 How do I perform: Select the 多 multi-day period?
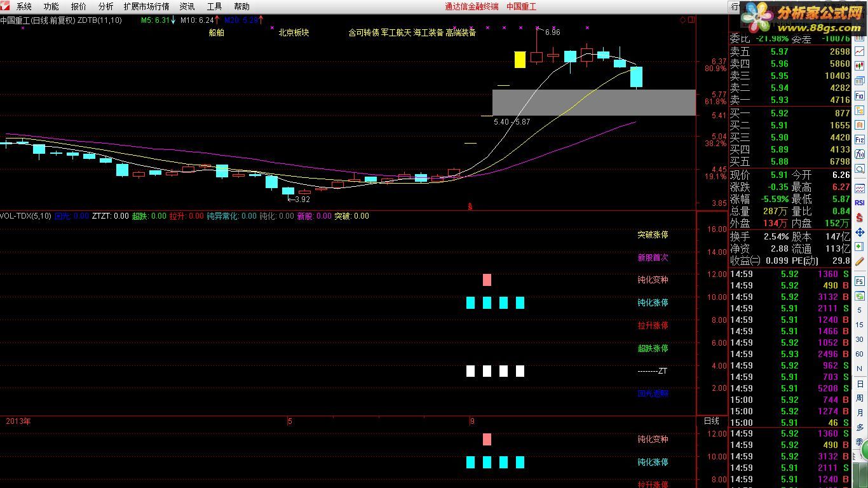859,427
